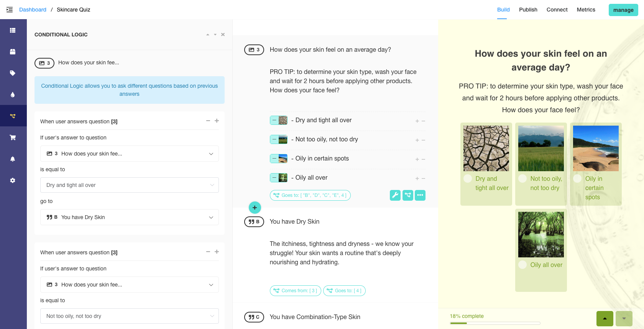
Task: Remove the 'Oily all over' option
Action: (424, 178)
